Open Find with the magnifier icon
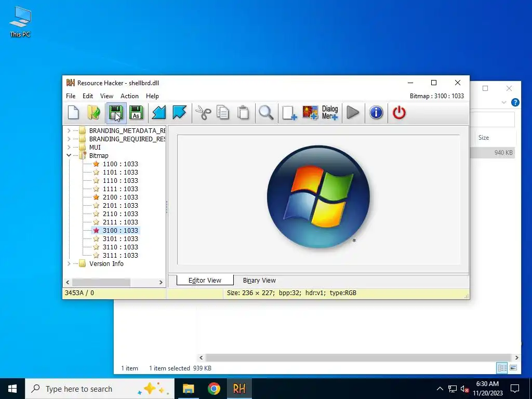Image resolution: width=532 pixels, height=399 pixels. pyautogui.click(x=266, y=113)
